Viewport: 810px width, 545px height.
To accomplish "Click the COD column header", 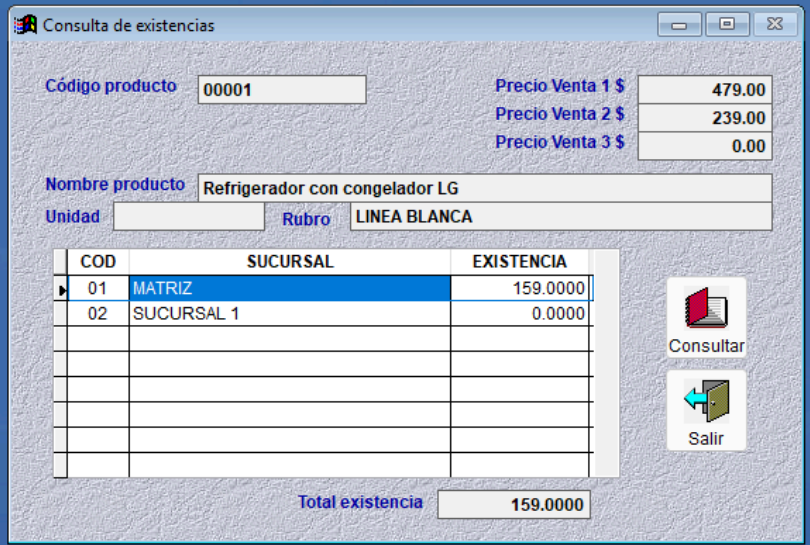I will (98, 262).
